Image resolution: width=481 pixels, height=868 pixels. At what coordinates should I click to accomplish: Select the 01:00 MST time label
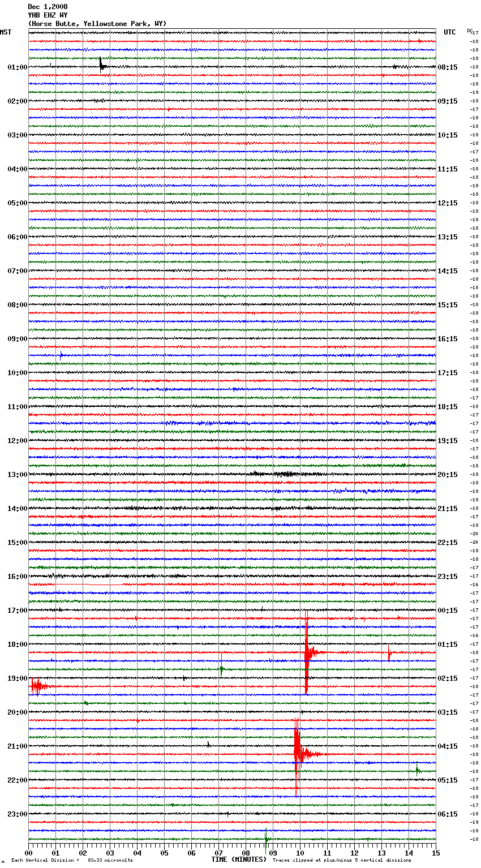tap(18, 67)
